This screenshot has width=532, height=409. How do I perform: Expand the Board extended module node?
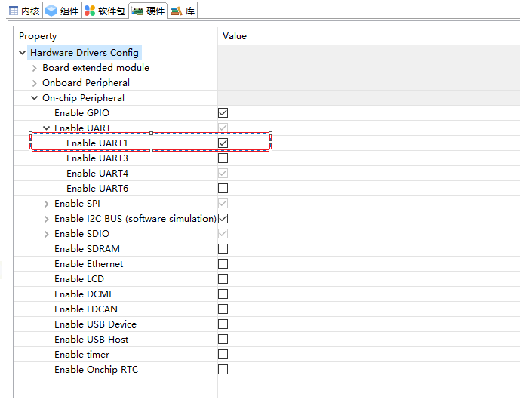[x=34, y=68]
